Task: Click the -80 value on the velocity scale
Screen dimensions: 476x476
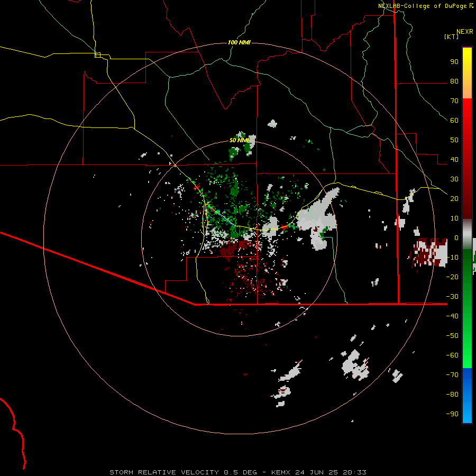Action: pos(452,395)
